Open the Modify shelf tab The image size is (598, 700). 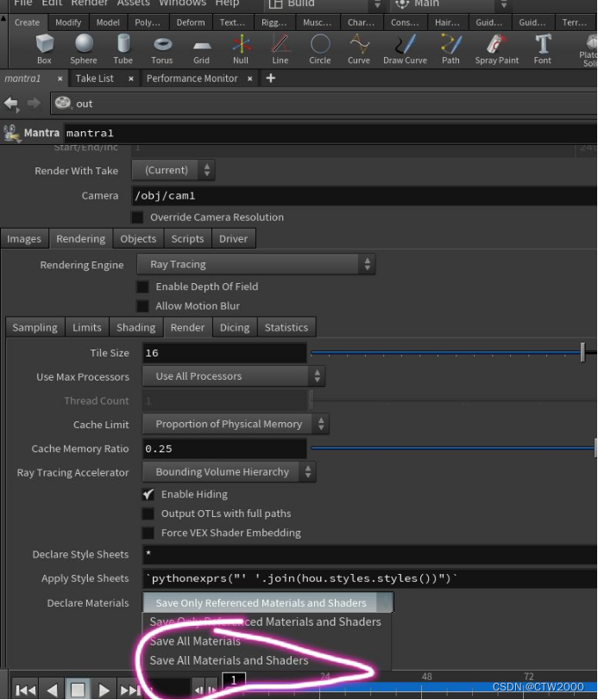[68, 22]
